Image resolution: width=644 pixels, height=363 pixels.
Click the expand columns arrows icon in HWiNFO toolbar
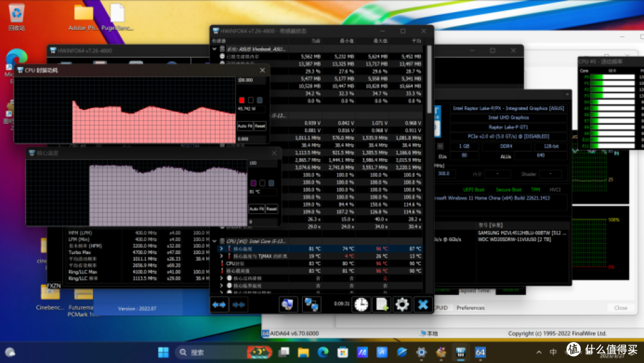219,304
